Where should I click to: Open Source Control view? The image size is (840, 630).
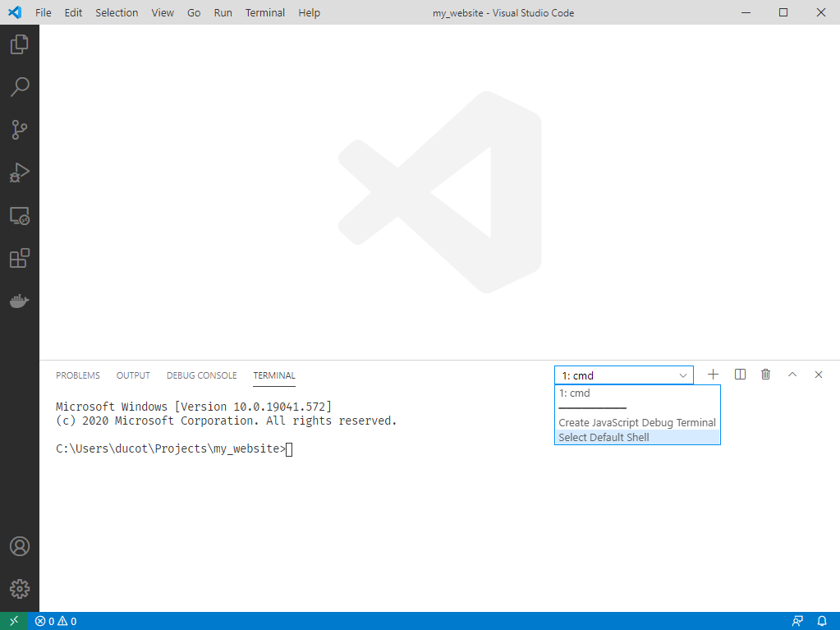pos(19,130)
